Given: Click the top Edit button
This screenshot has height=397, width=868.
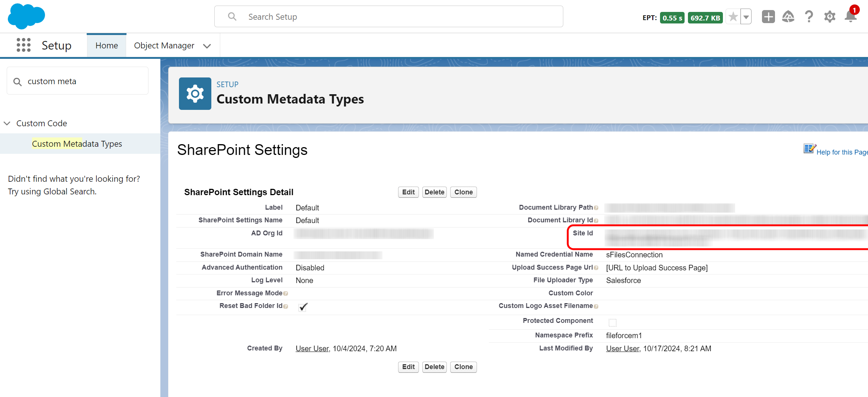Looking at the screenshot, I should 409,192.
